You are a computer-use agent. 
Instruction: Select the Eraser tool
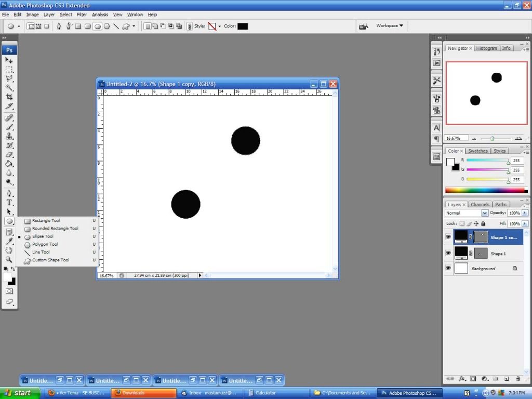pyautogui.click(x=9, y=154)
